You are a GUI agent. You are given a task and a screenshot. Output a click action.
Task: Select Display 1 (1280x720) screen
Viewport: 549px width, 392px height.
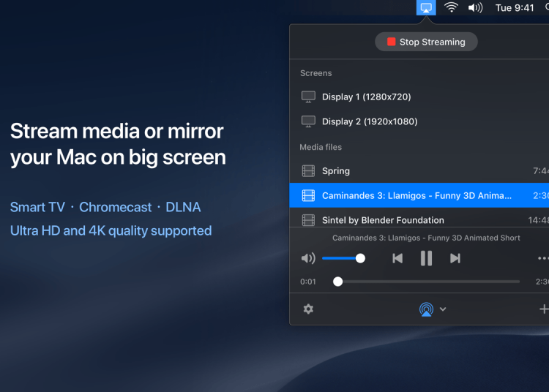(366, 97)
